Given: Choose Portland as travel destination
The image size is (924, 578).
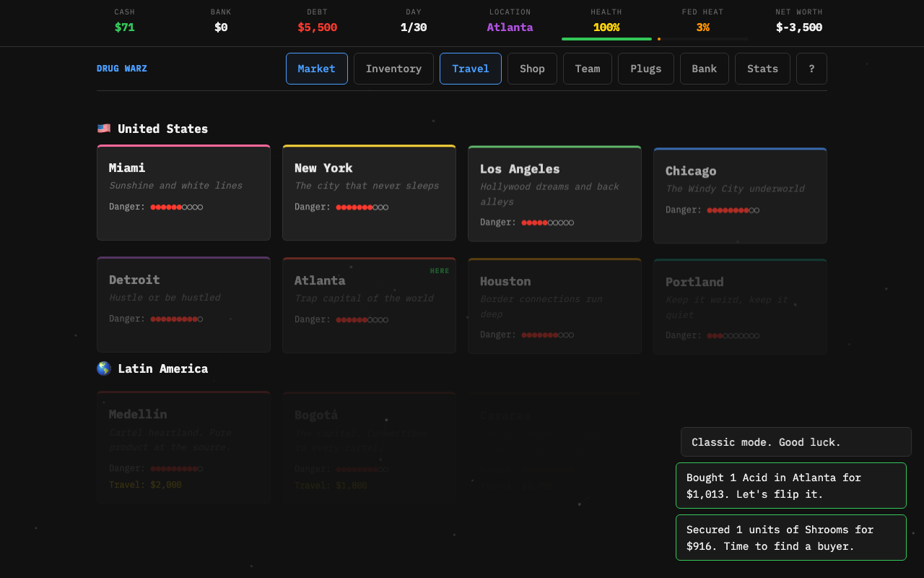Looking at the screenshot, I should (740, 306).
